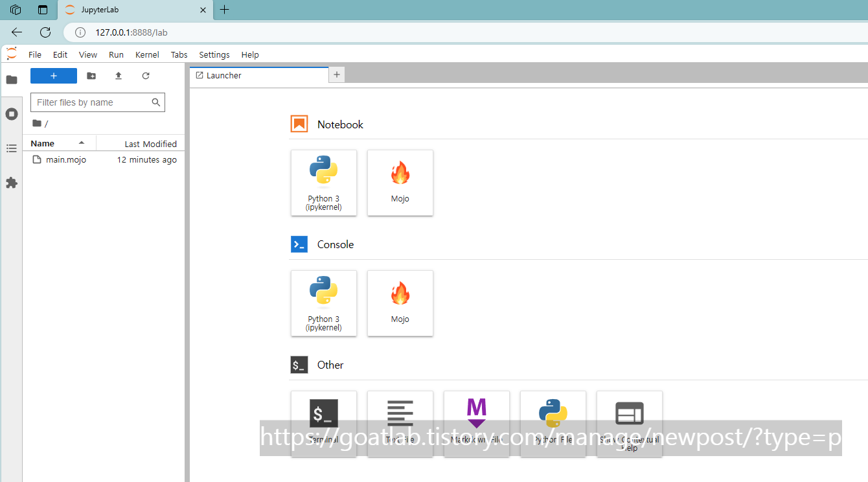Click the Console section icon
Image resolution: width=868 pixels, height=482 pixels.
pos(299,244)
